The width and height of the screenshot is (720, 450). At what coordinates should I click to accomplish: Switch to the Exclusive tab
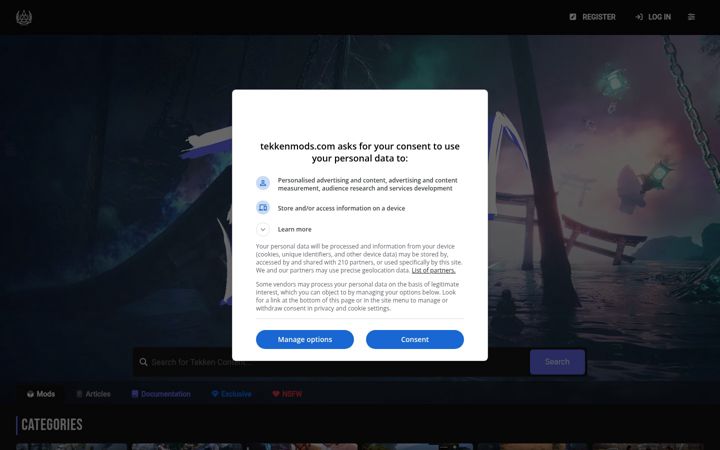pos(231,394)
